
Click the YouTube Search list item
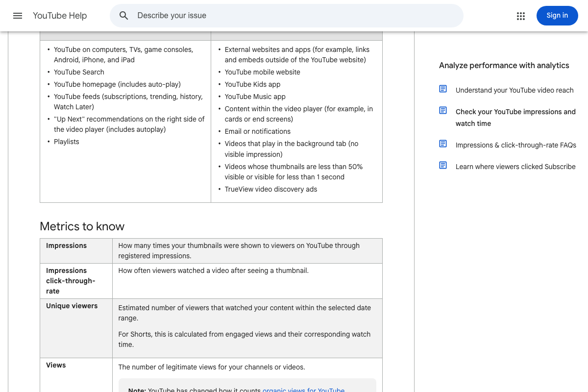pyautogui.click(x=79, y=72)
